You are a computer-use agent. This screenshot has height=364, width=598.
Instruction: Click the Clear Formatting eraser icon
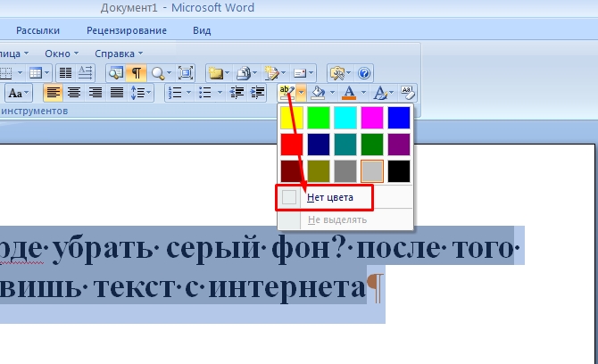tap(407, 92)
